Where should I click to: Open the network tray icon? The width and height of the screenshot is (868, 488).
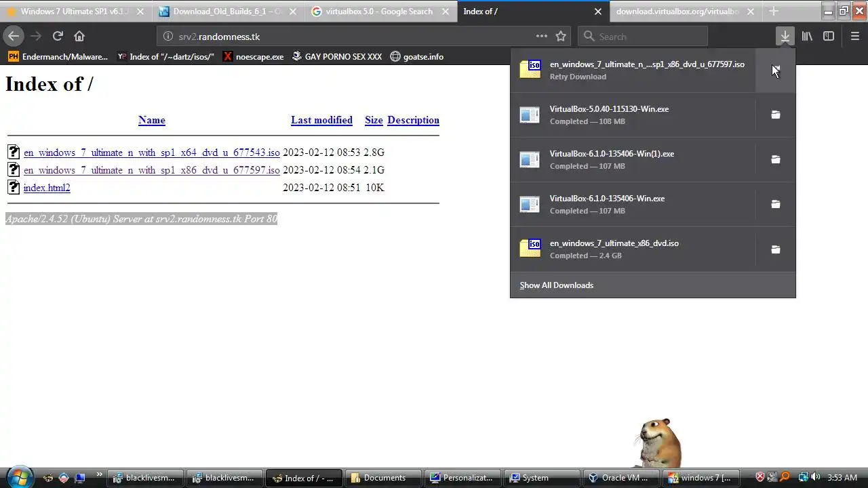804,477
